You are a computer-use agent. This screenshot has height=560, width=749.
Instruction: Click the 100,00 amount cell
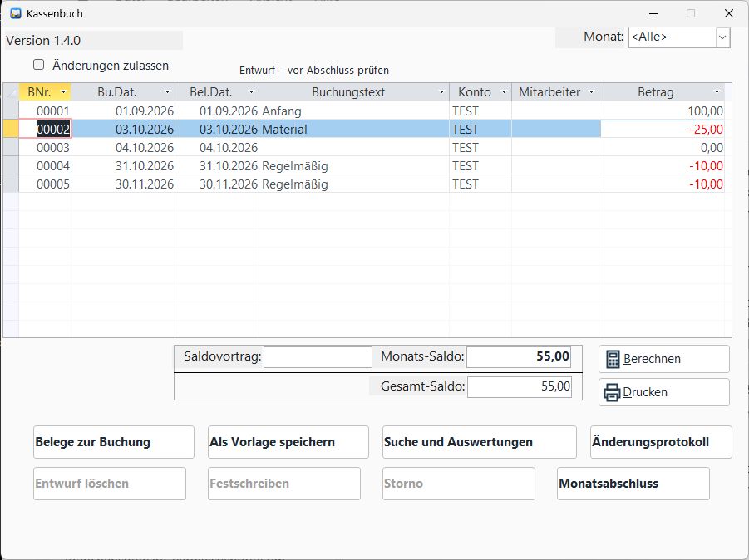click(x=662, y=111)
